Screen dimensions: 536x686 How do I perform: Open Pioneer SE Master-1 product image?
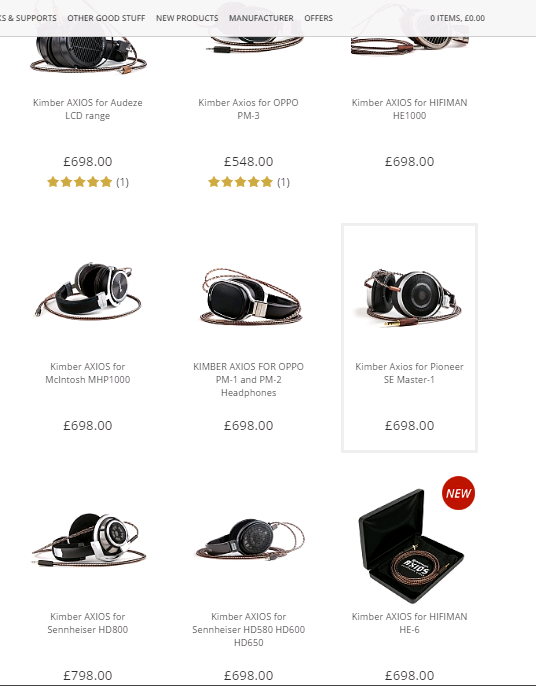click(410, 298)
